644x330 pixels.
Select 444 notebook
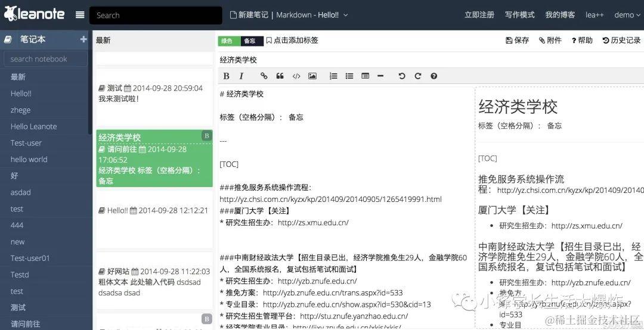tap(17, 225)
